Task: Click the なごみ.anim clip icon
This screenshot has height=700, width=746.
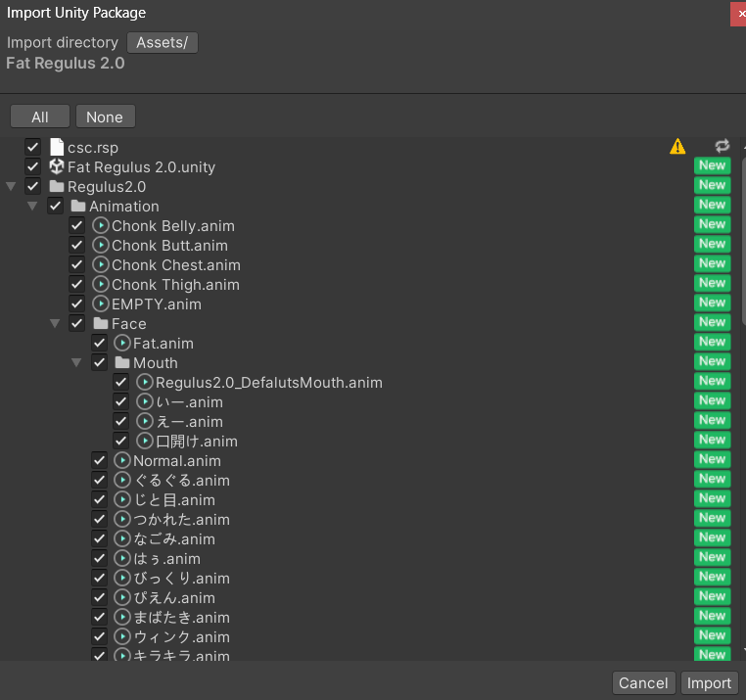Action: pyautogui.click(x=122, y=538)
